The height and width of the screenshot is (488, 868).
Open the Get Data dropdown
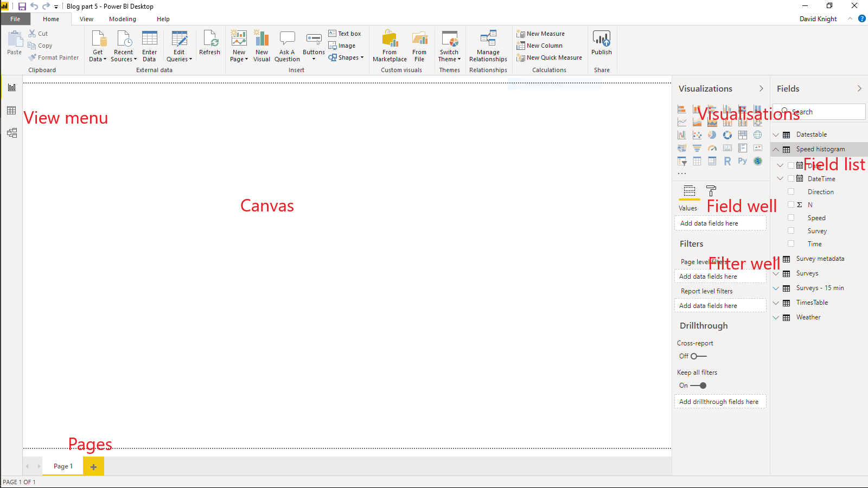[x=98, y=47]
